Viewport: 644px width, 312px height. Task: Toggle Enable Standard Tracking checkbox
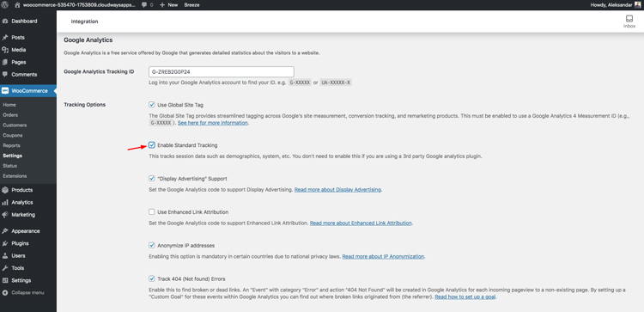pos(151,145)
